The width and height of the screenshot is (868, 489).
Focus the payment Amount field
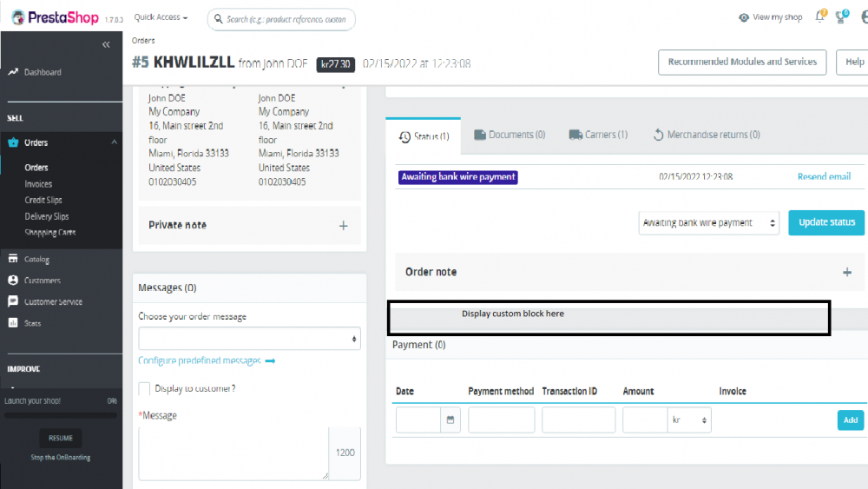(645, 420)
